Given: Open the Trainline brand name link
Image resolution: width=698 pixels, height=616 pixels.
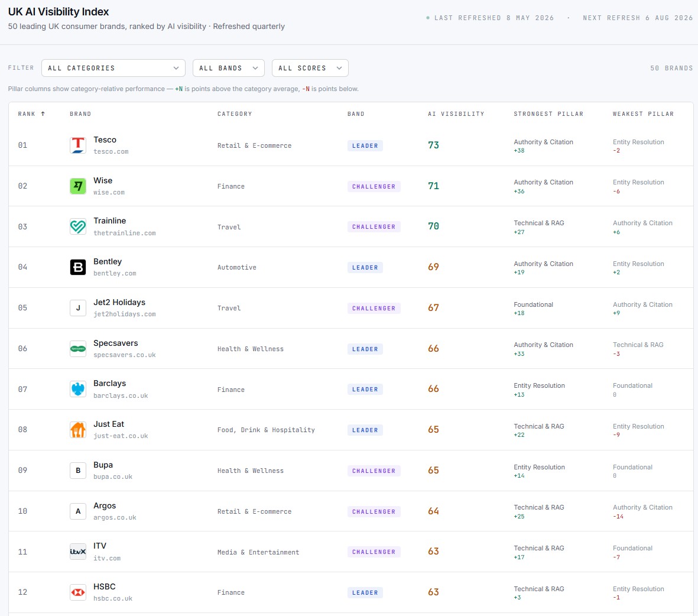Looking at the screenshot, I should coord(110,221).
